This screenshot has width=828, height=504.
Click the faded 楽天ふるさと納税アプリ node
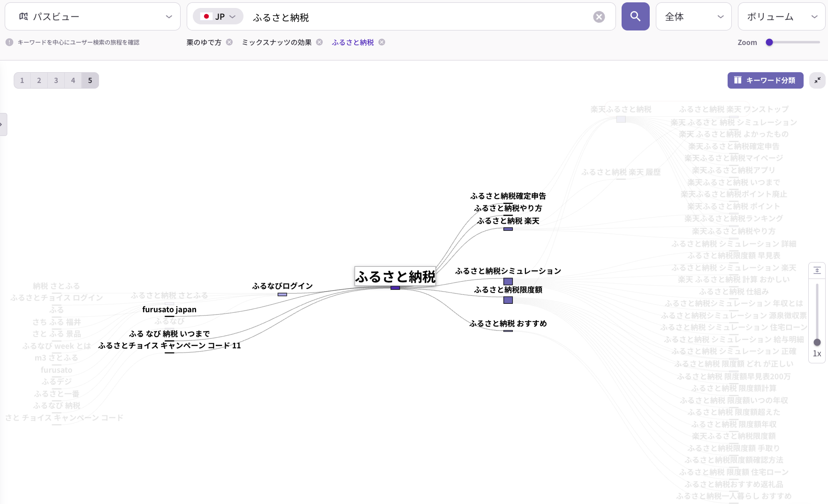tap(734, 170)
